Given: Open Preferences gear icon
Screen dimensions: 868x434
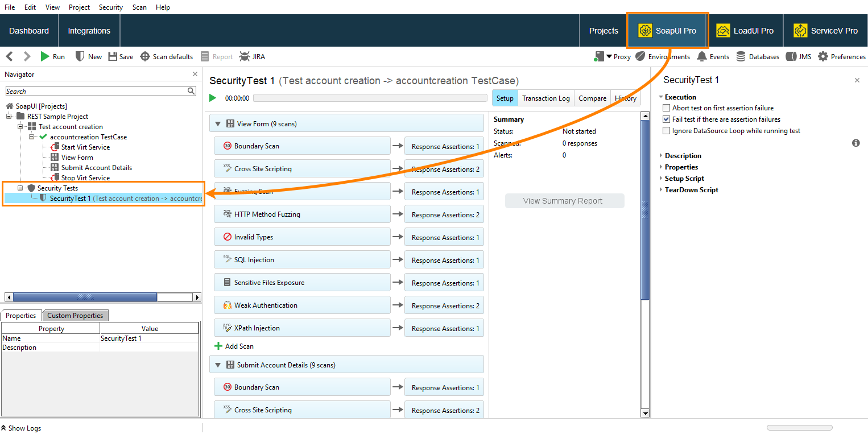Looking at the screenshot, I should point(822,56).
